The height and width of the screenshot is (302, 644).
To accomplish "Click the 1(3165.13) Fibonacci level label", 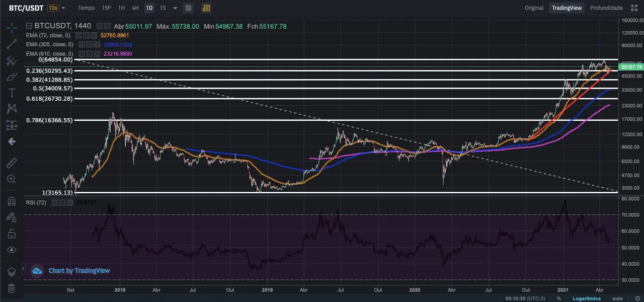I will (58, 192).
